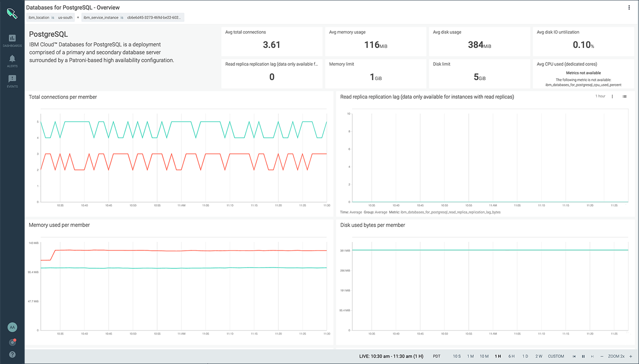Open the CUSTOM time range picker

point(556,356)
